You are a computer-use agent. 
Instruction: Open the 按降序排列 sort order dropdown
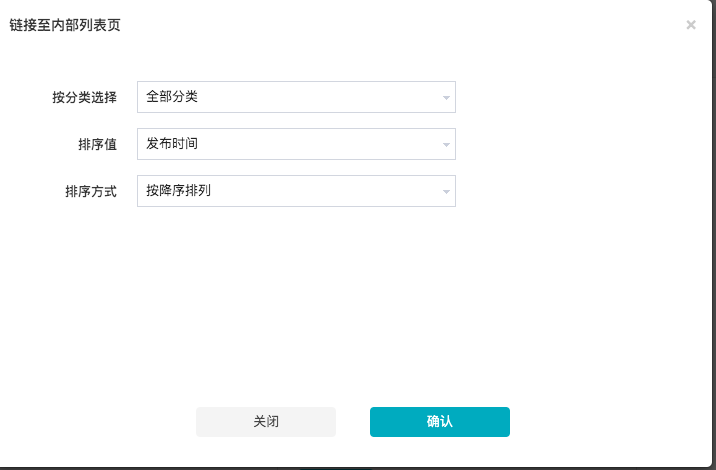[x=296, y=191]
